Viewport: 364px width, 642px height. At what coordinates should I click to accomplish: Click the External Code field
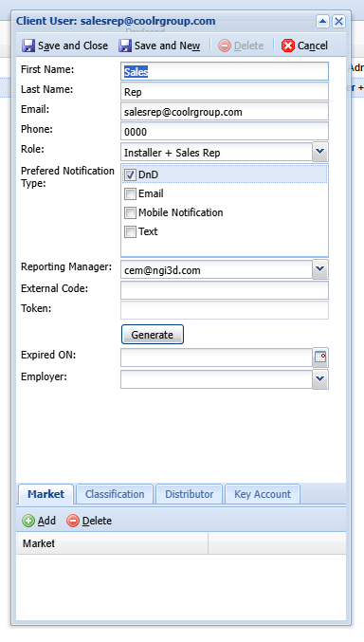[x=225, y=290]
